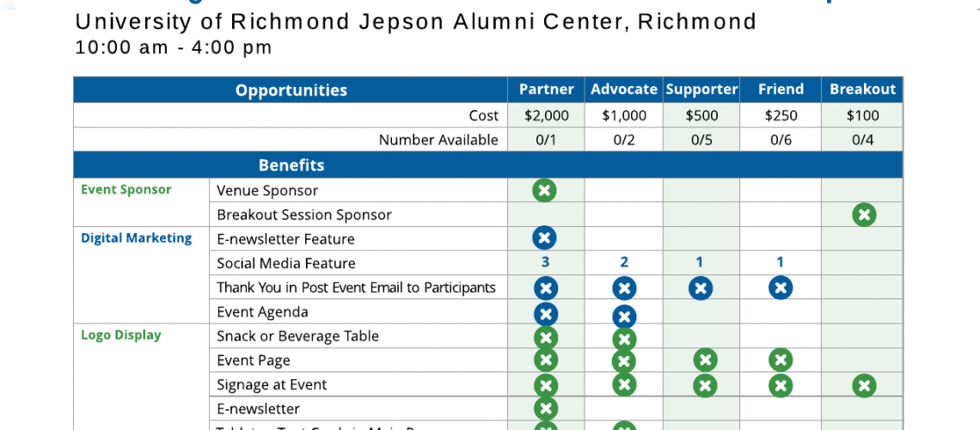
Task: Click the $2,000 Partner cost cell
Action: [546, 115]
